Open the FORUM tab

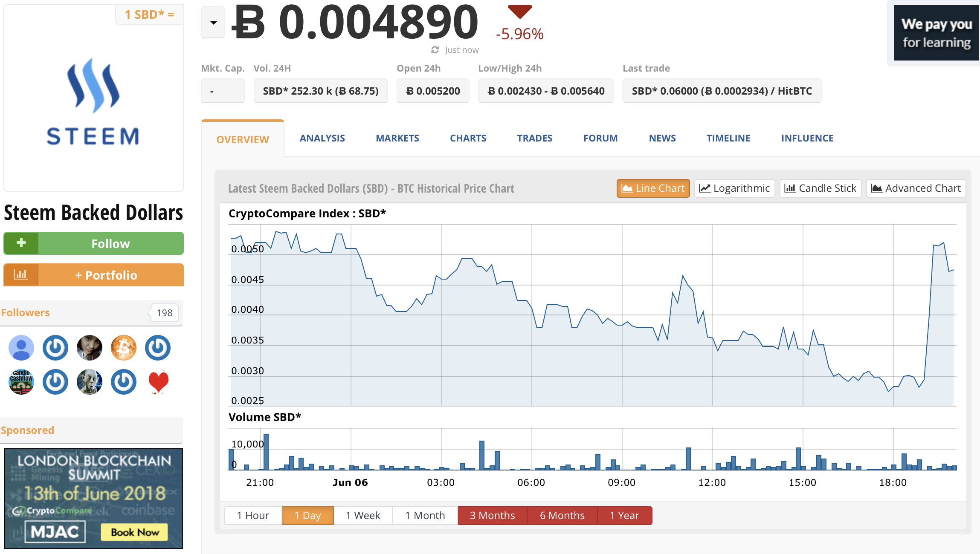[x=600, y=138]
